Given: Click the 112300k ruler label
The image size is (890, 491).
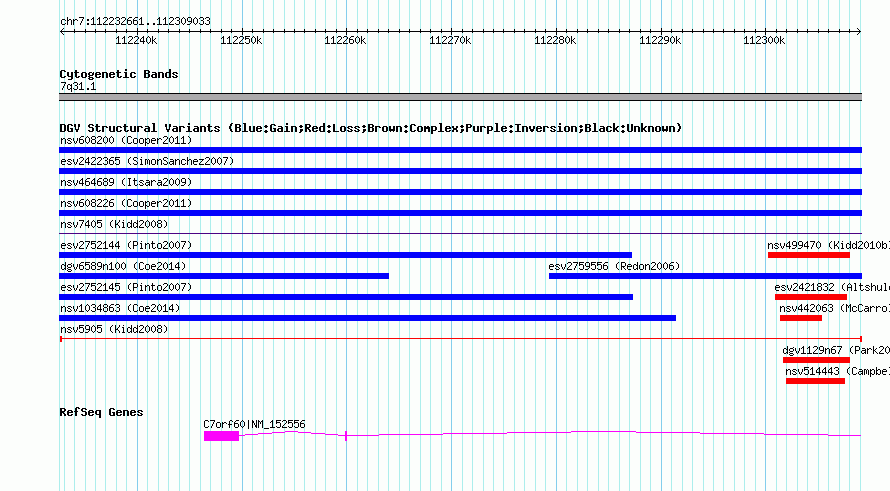Looking at the screenshot, I should [x=764, y=40].
